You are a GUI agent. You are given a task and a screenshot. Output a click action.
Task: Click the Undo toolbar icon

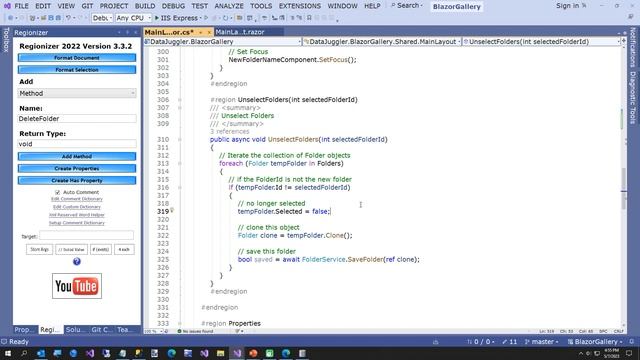point(68,18)
